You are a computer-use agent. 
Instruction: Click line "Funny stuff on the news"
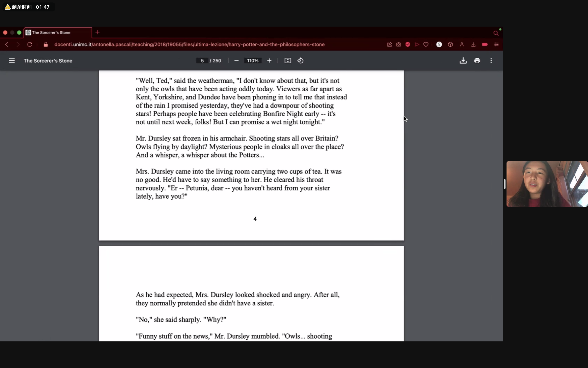tap(234, 336)
